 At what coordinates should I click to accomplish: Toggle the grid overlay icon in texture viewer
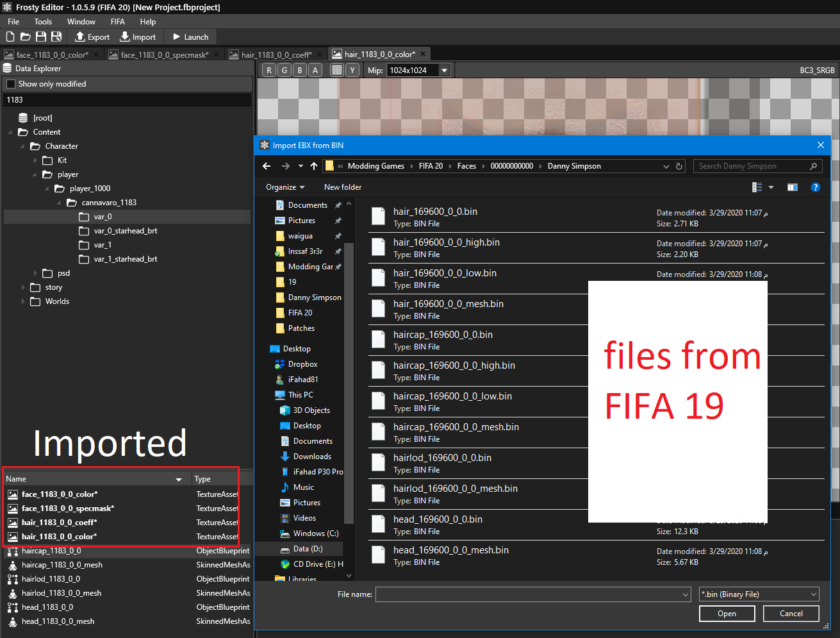pyautogui.click(x=337, y=70)
